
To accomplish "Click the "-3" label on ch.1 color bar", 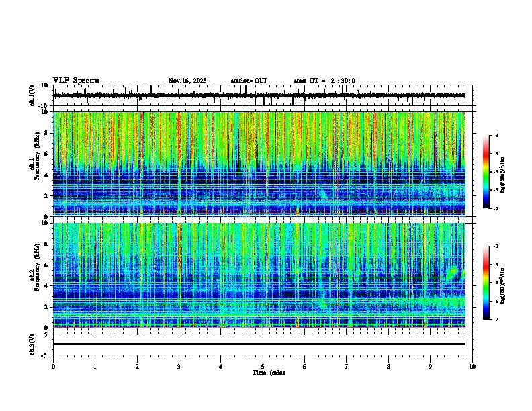I will 496,135.
